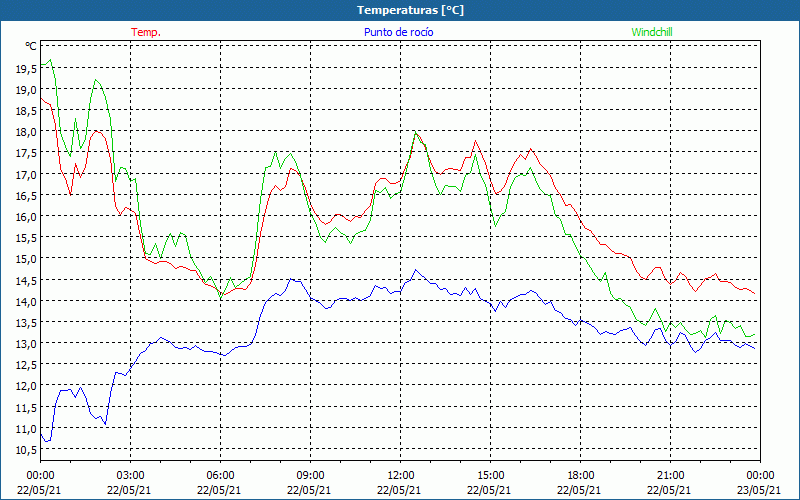Click the 16,5 y-axis value
Screen dimensions: 800x500
26,196
